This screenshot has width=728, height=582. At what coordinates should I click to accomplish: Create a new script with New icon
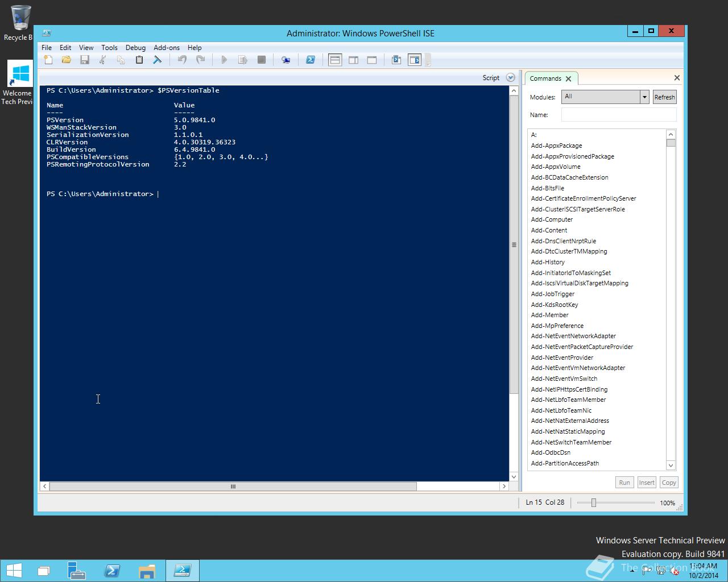coord(48,60)
